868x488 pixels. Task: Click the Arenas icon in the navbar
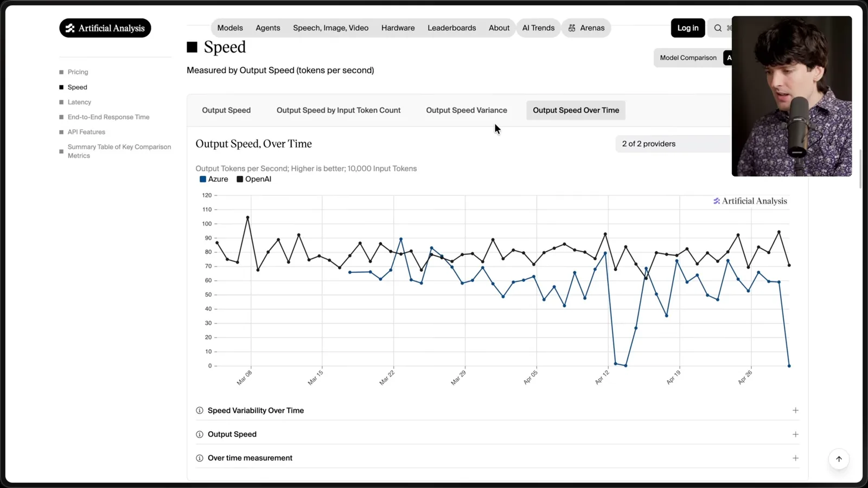click(572, 28)
